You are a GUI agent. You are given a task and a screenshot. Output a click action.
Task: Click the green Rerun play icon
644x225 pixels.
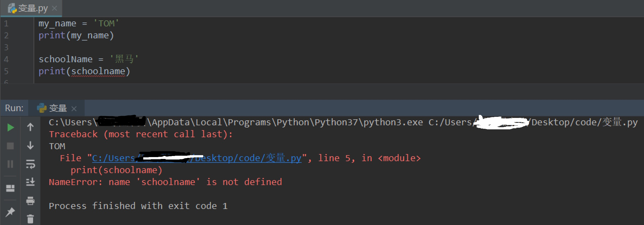pyautogui.click(x=10, y=127)
